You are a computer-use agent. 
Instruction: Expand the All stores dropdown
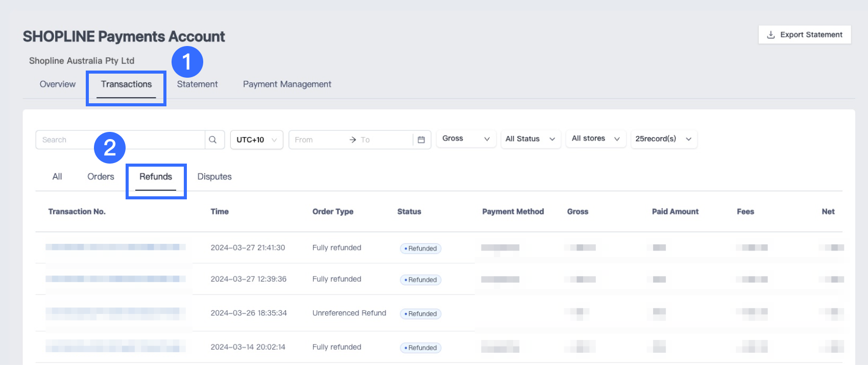(x=596, y=139)
